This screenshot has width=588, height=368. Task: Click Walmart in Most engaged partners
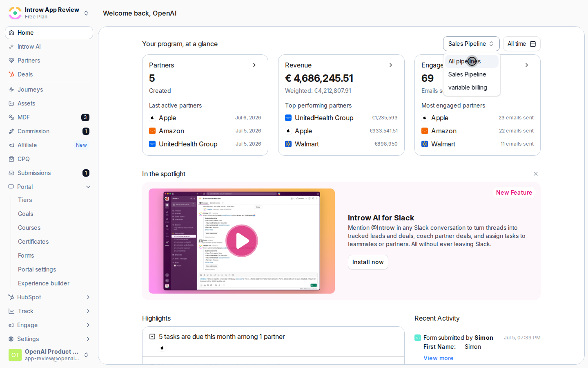pos(443,144)
